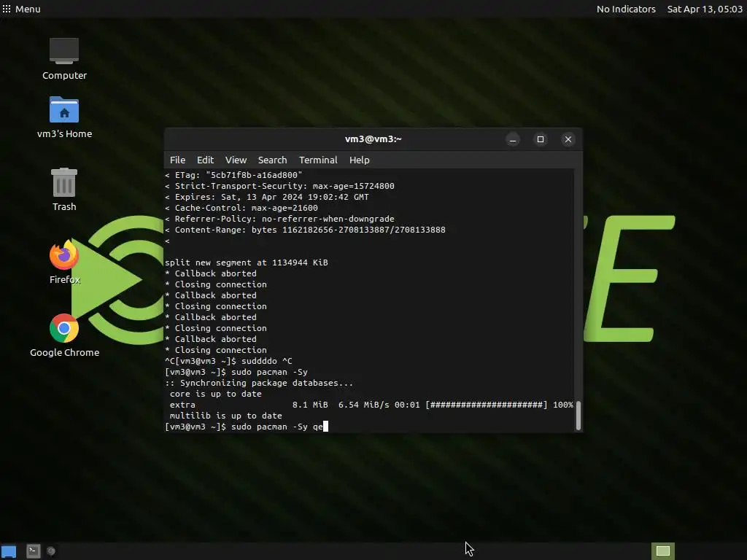747x560 pixels.
Task: Click the Referrer-Policy header line
Action: click(279, 219)
